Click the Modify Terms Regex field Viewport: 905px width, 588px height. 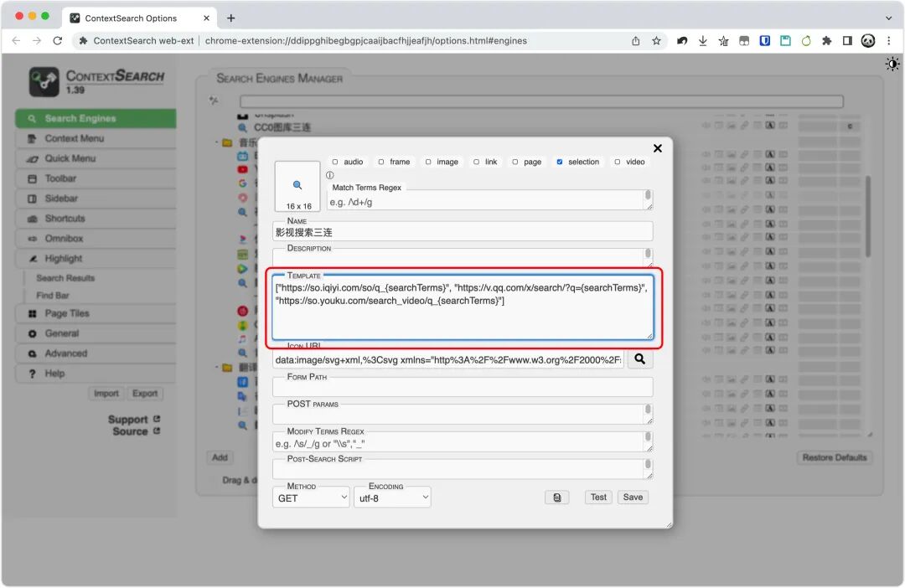click(x=463, y=442)
